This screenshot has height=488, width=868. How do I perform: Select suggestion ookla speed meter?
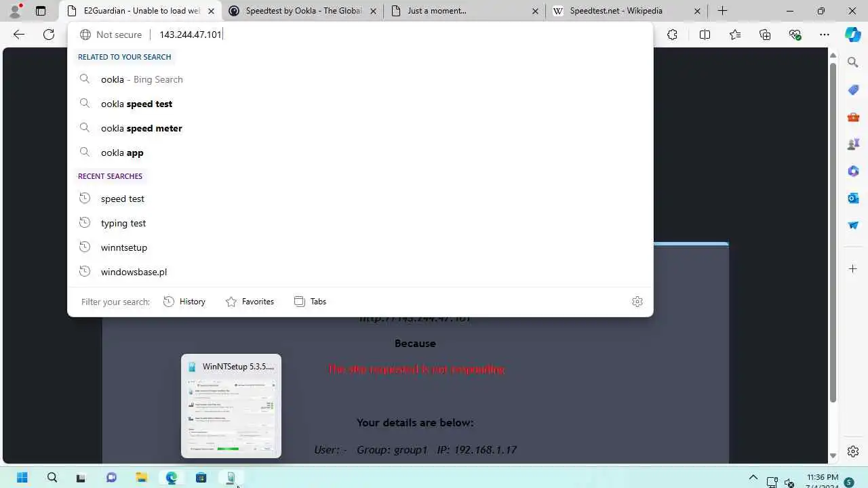(x=360, y=128)
